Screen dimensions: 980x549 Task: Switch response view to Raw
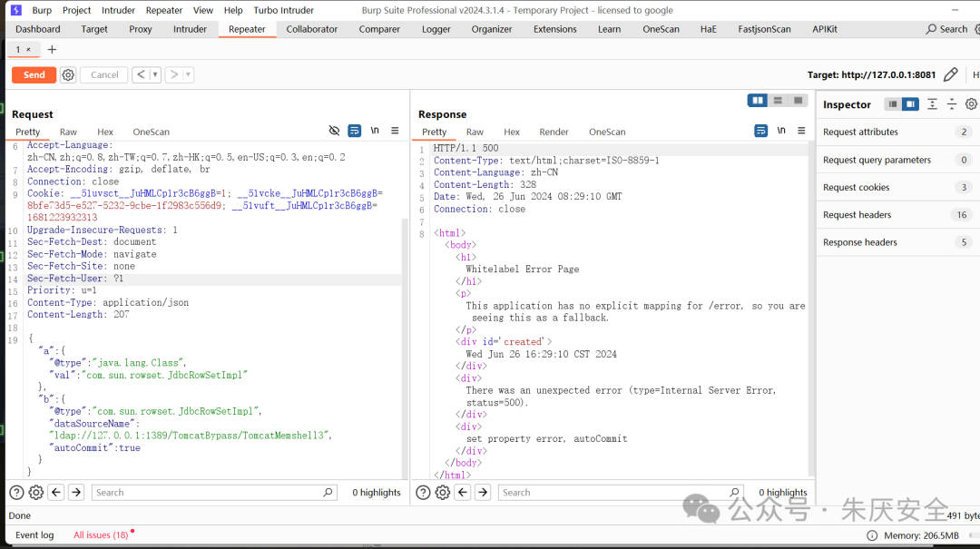click(x=475, y=132)
